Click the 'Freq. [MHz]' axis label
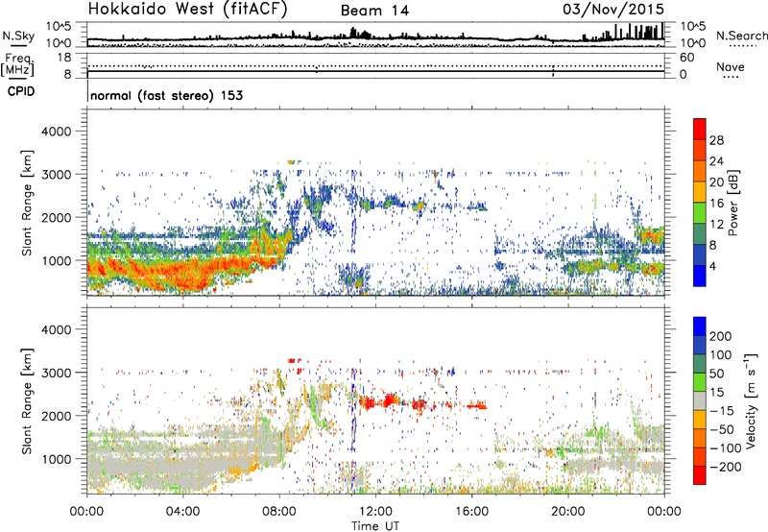The height and width of the screenshot is (532, 768). coord(18,65)
